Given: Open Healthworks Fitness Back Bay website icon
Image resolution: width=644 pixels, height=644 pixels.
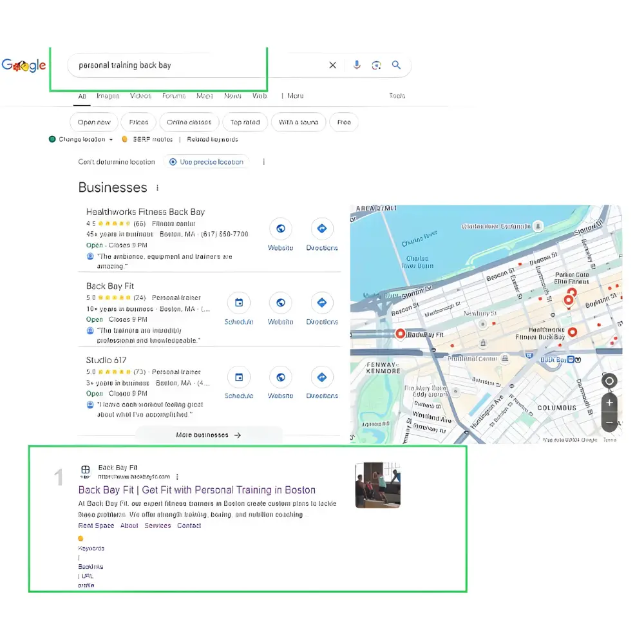Looking at the screenshot, I should [x=280, y=229].
